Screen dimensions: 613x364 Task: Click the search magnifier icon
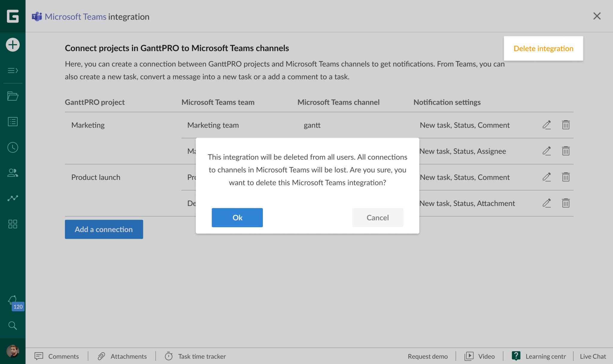[x=13, y=325]
